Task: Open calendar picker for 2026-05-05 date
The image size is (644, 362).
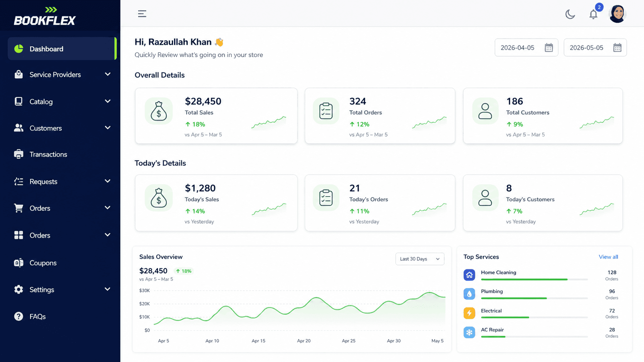Action: [x=617, y=48]
